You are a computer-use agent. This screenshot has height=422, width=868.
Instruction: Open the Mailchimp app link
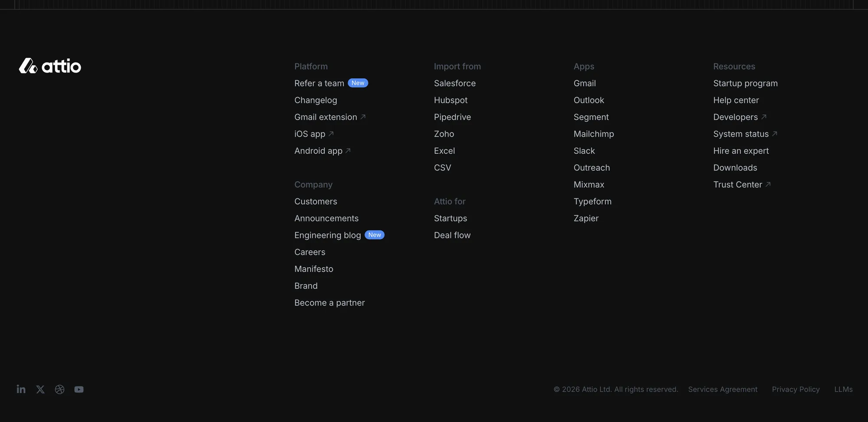(x=594, y=134)
